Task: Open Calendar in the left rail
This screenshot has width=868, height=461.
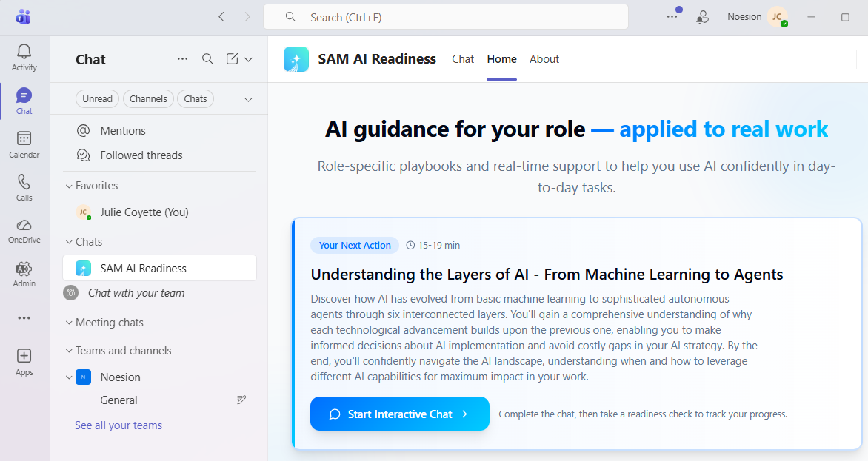Action: coord(24,139)
